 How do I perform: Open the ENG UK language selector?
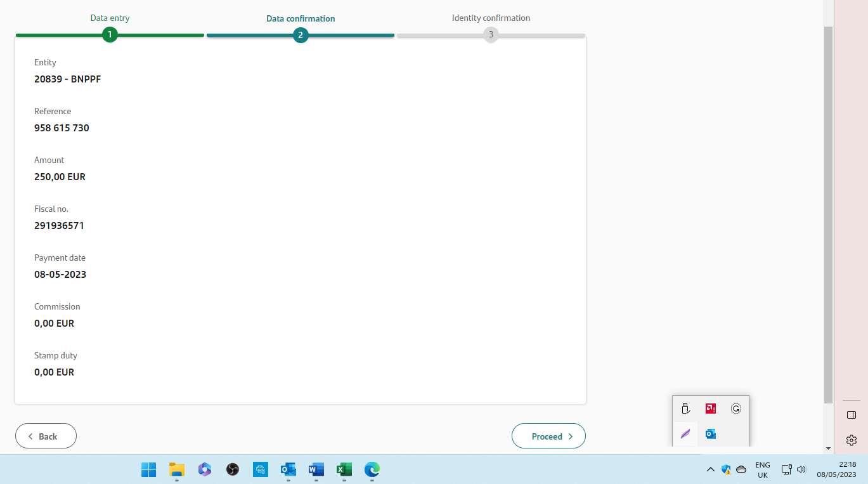click(x=761, y=469)
